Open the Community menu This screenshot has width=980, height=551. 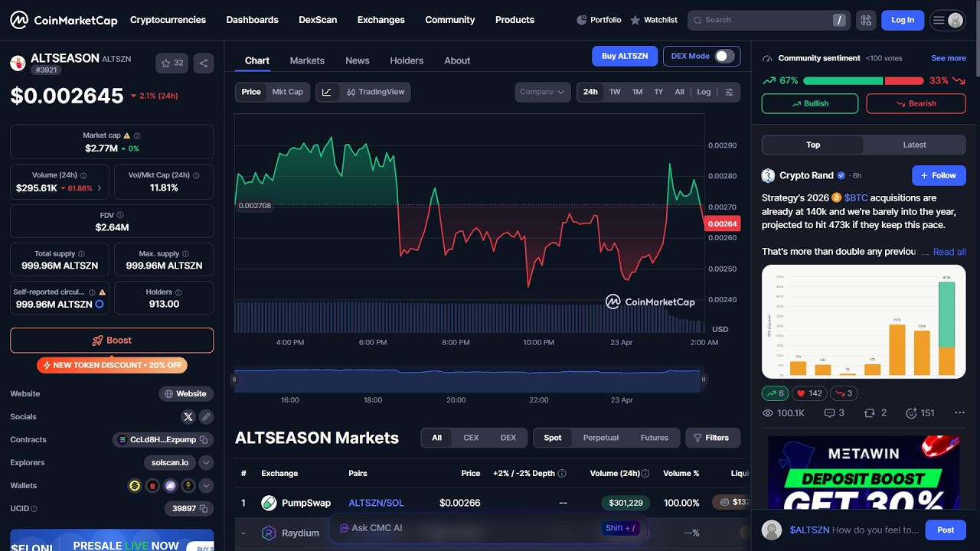[x=450, y=20]
